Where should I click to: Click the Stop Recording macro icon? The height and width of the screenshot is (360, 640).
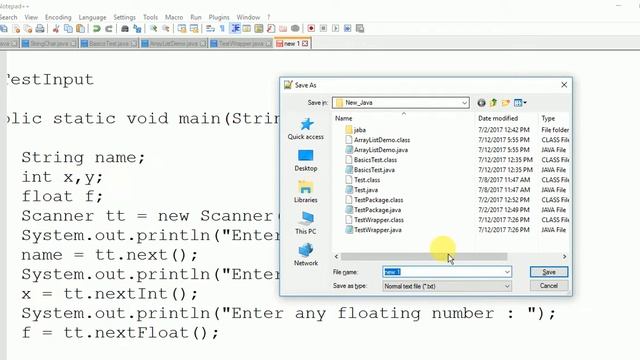pos(323,29)
